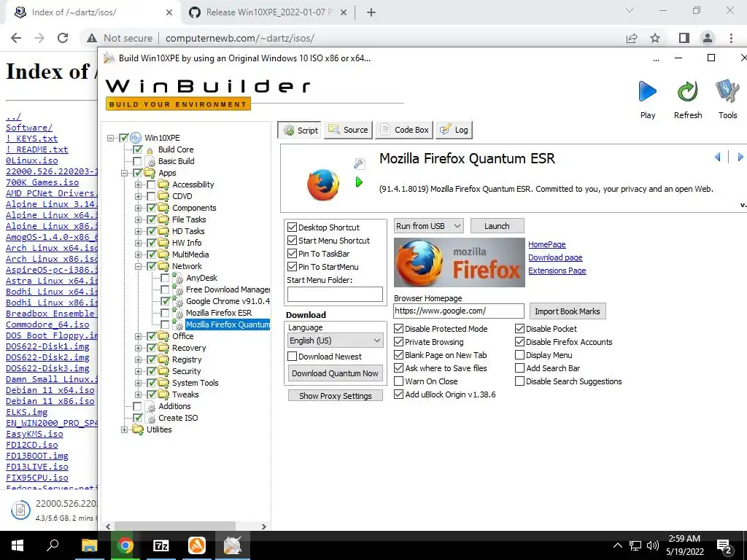Open 7-Zip from the taskbar
Image resolution: width=747 pixels, height=560 pixels.
point(161,545)
